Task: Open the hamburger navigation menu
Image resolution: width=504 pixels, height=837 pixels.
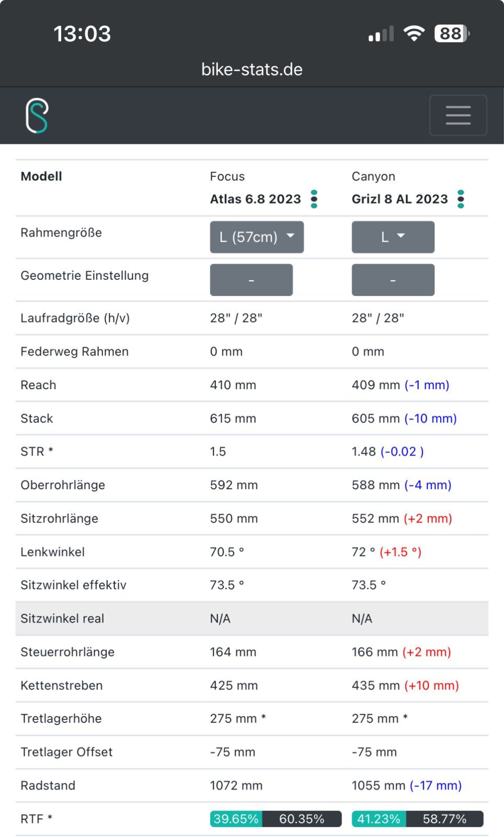Action: click(458, 116)
